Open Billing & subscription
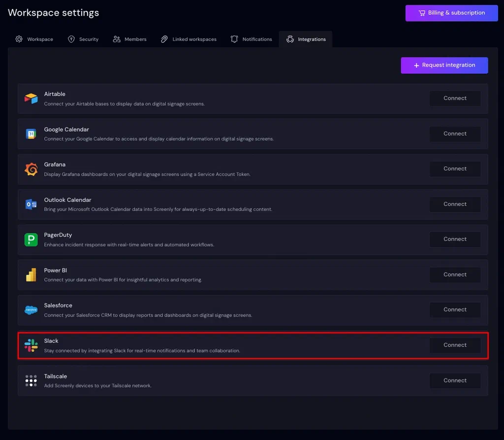The height and width of the screenshot is (440, 504). tap(452, 13)
